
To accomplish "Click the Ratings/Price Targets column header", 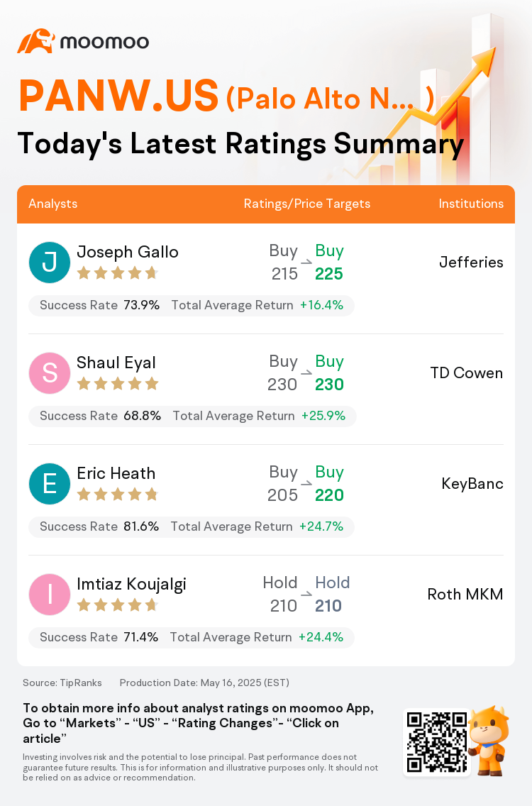I will point(307,204).
